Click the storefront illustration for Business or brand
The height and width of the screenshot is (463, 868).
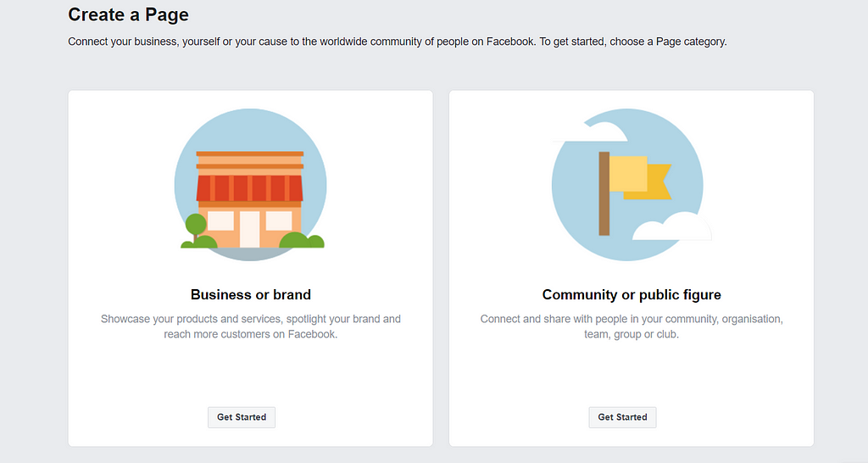click(x=250, y=184)
